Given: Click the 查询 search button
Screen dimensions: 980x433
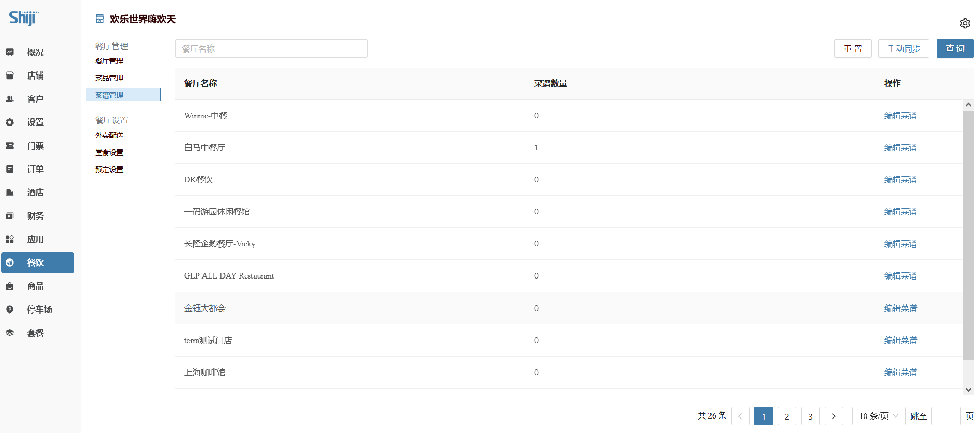Looking at the screenshot, I should 955,49.
